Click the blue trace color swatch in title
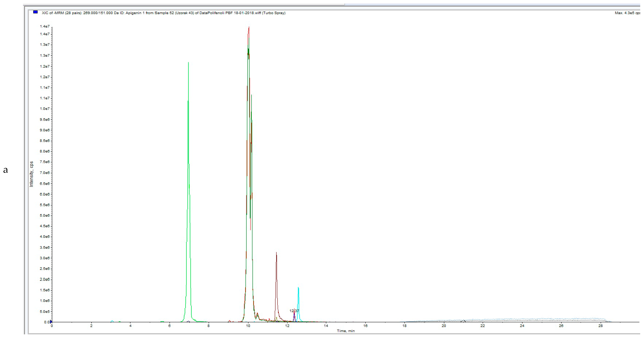 pos(35,12)
